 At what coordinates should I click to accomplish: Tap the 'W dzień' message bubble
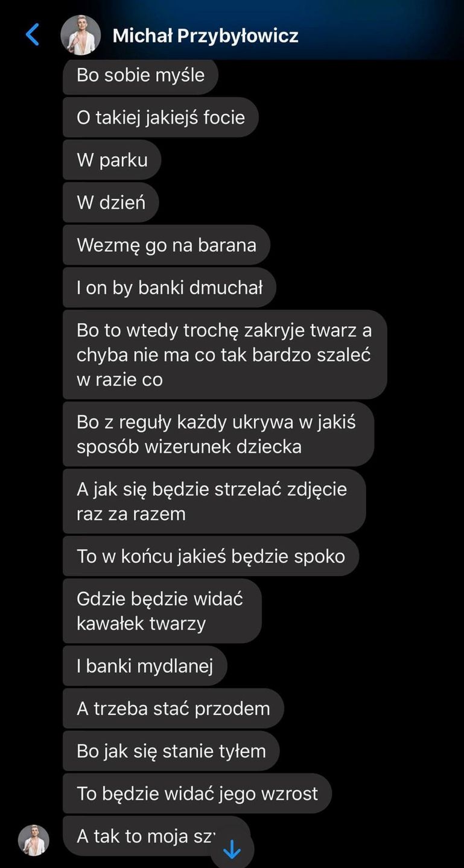tap(111, 203)
